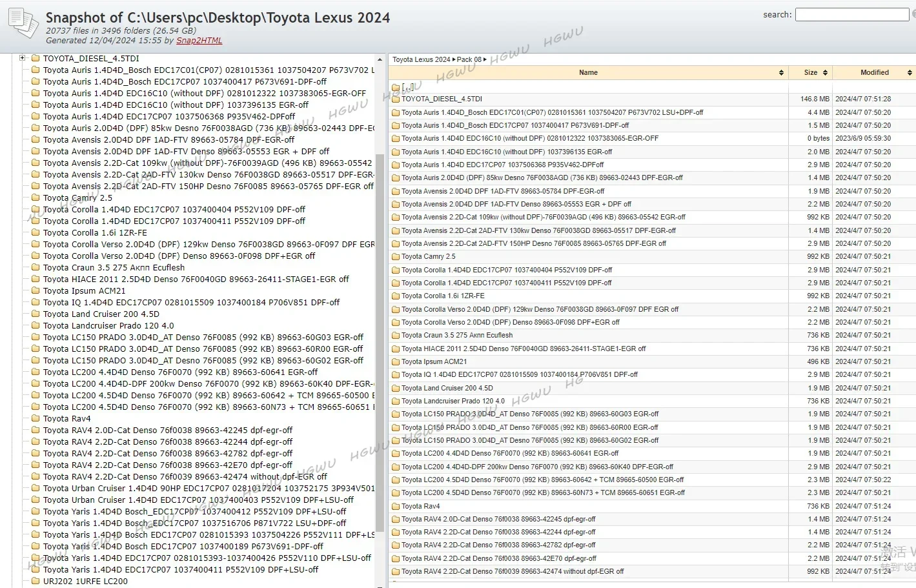Expand the TOYOTA_DIESEL_4.5TDI tree node

[22, 58]
